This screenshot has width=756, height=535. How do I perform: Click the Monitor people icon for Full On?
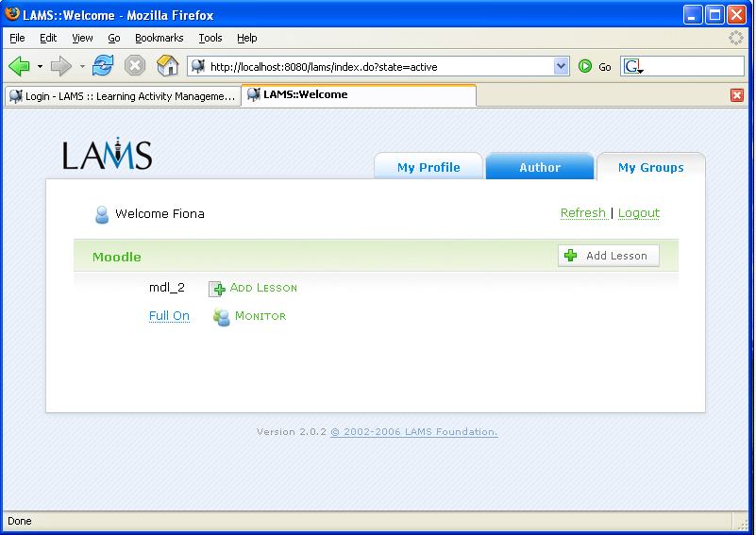[222, 317]
